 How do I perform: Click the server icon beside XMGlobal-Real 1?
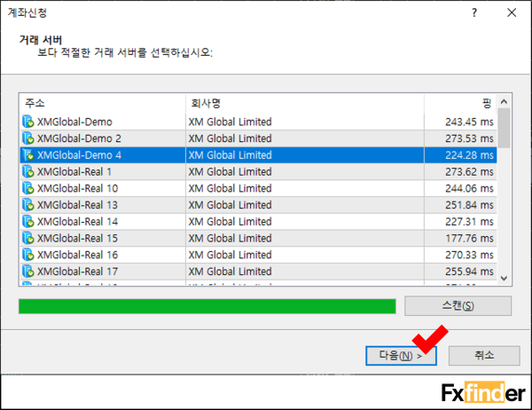click(28, 171)
